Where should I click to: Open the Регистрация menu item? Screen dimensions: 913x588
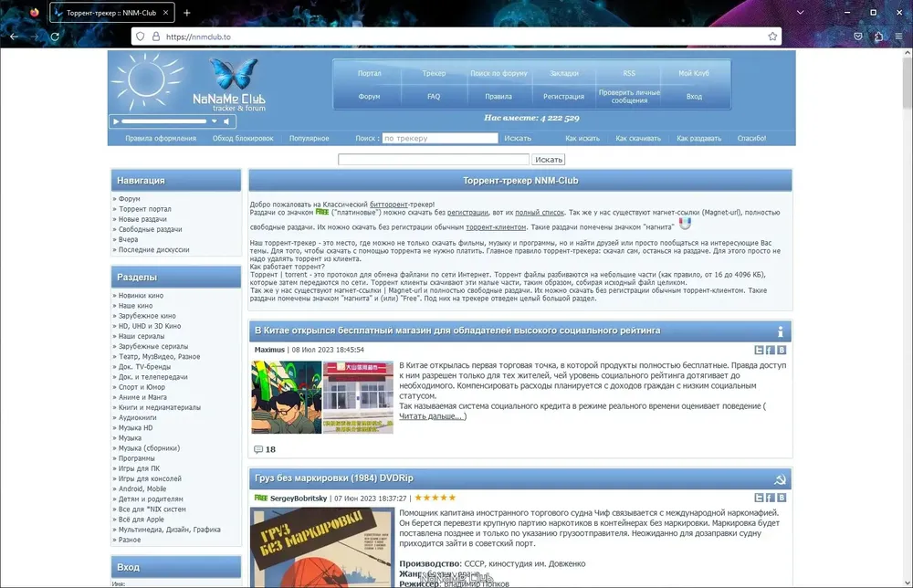563,97
